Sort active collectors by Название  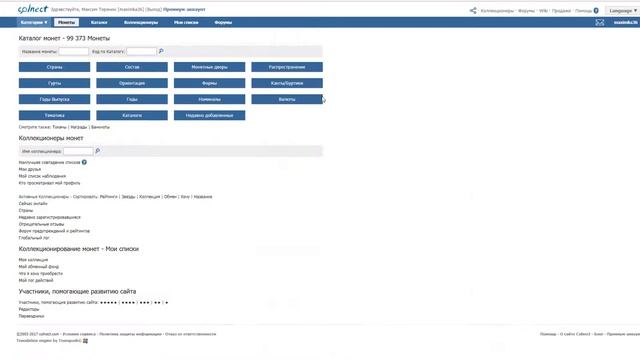[203, 197]
